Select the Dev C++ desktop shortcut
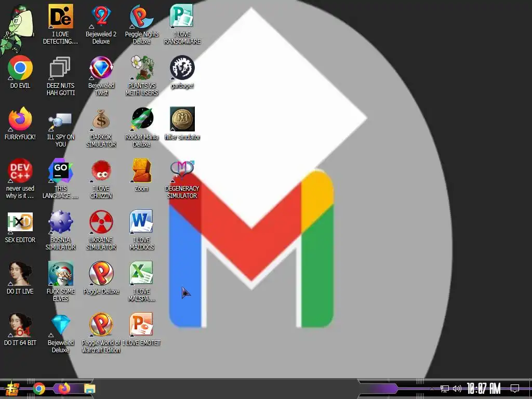The height and width of the screenshot is (399, 532). point(20,170)
